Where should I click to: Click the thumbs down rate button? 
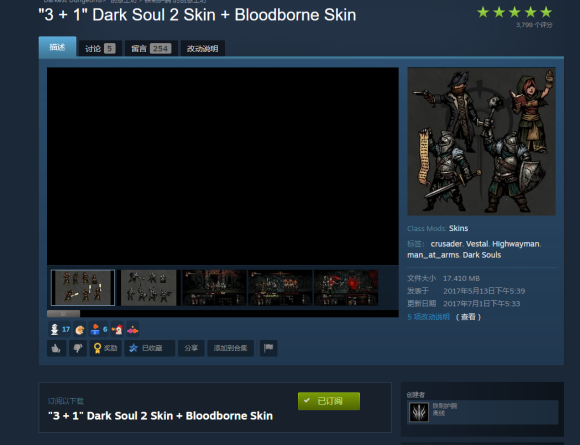[x=78, y=348]
